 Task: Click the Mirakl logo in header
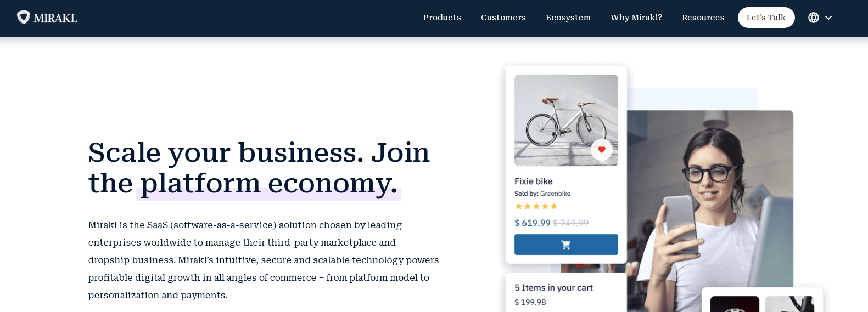pos(47,18)
